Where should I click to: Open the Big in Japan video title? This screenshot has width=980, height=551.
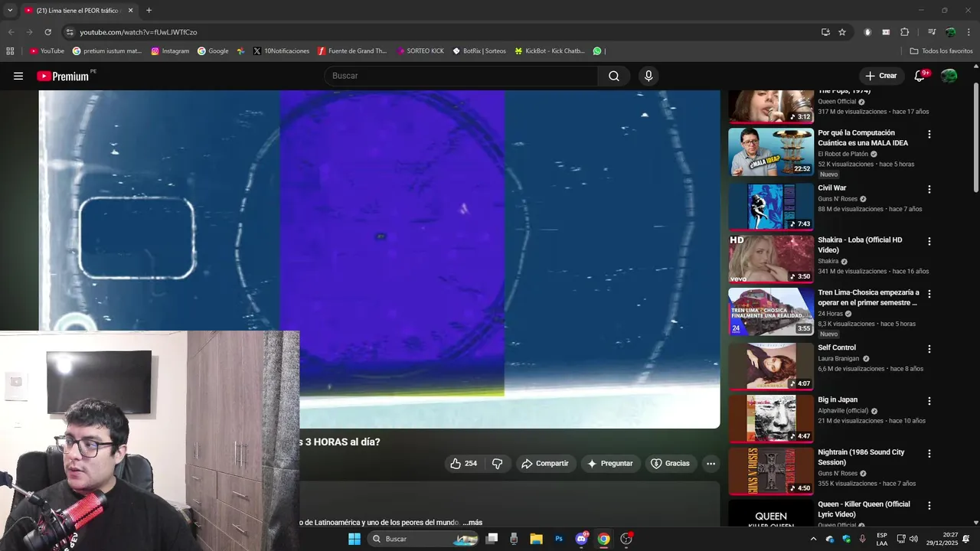(x=838, y=399)
